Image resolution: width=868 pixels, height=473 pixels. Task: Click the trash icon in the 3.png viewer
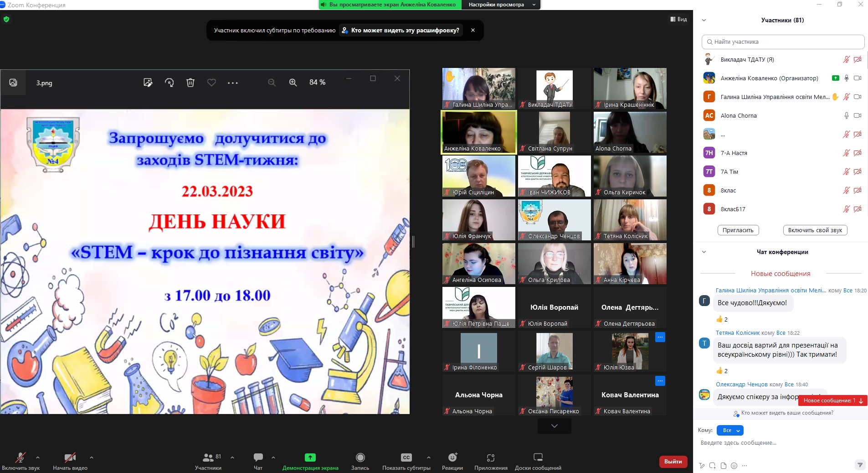point(190,83)
